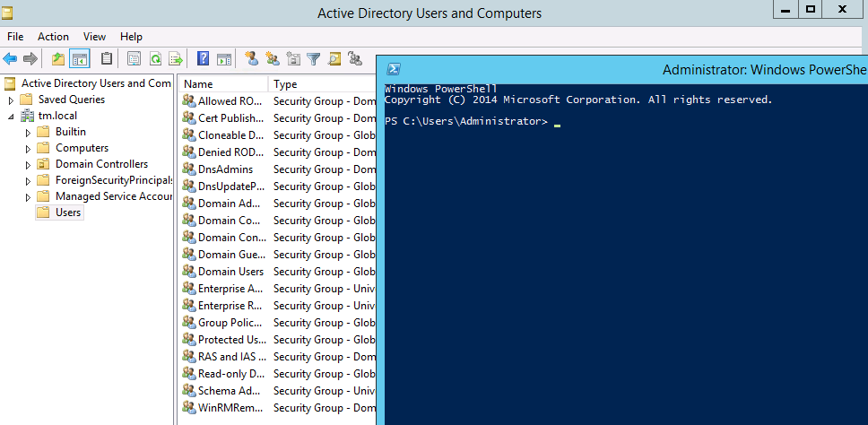Click the Protected Us... group icon

[189, 340]
